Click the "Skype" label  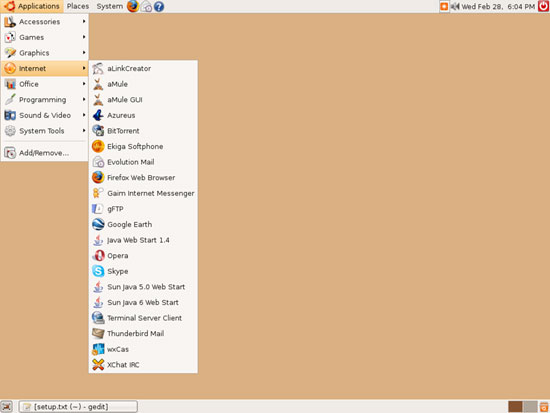(118, 272)
